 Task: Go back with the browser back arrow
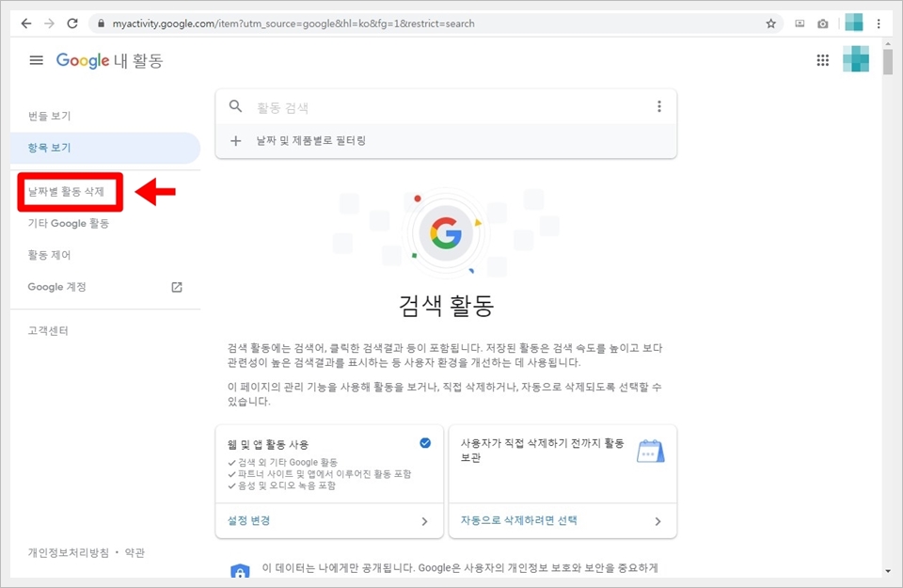click(26, 24)
